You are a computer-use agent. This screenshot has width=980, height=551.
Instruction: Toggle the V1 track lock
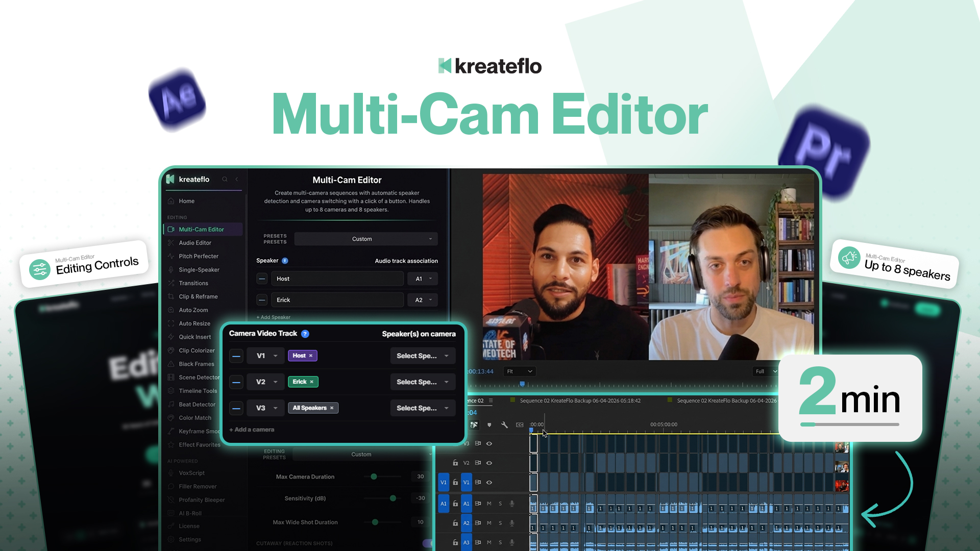pos(455,482)
